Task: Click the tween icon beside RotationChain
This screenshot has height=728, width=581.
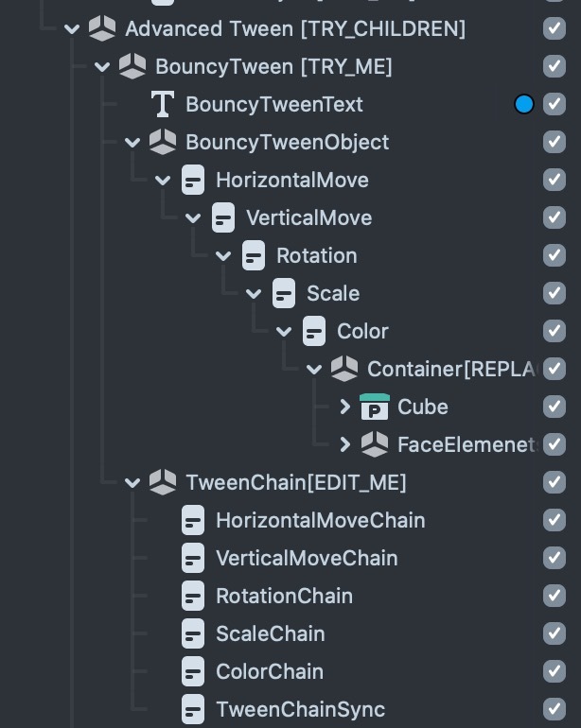Action: point(193,596)
